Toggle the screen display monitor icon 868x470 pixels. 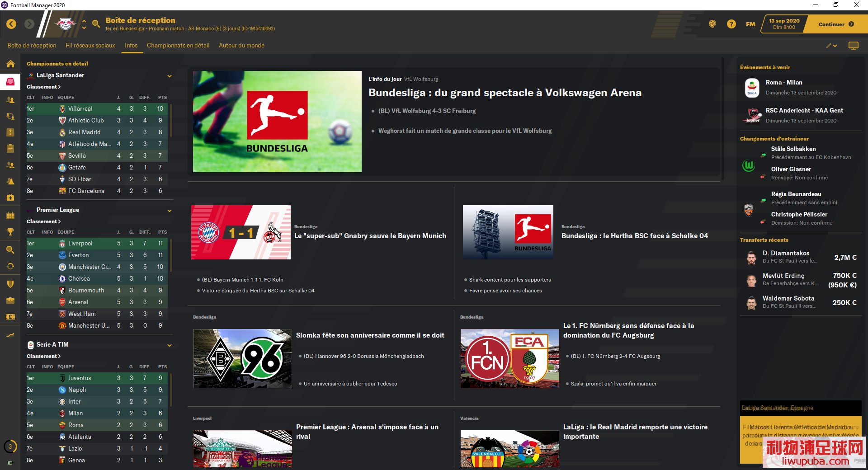(854, 46)
